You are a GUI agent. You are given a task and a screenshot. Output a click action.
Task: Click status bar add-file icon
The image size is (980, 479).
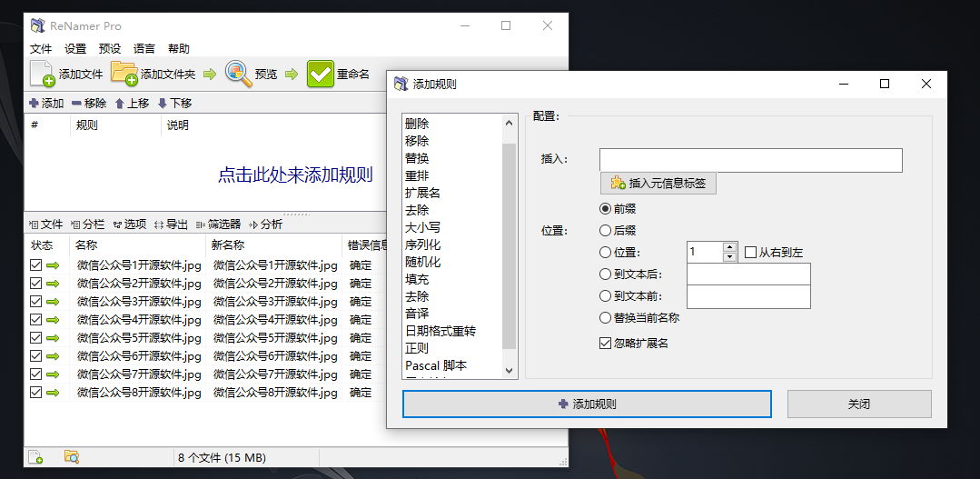(x=35, y=457)
